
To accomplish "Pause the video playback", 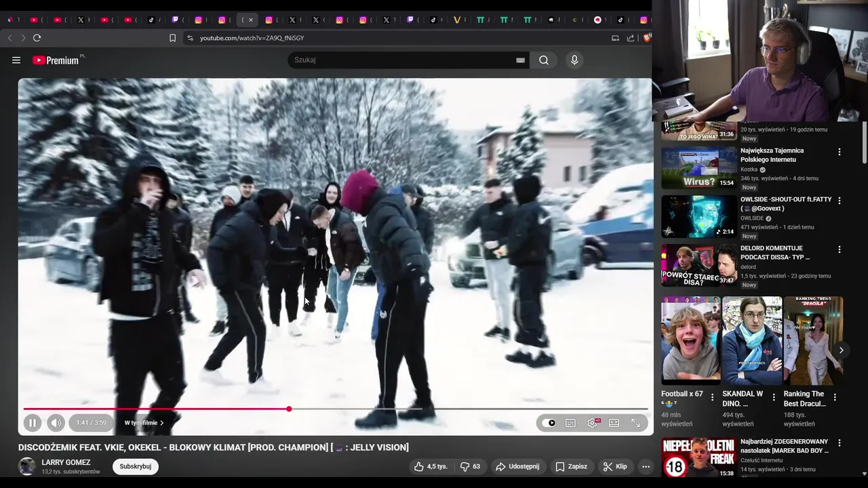I will [32, 423].
